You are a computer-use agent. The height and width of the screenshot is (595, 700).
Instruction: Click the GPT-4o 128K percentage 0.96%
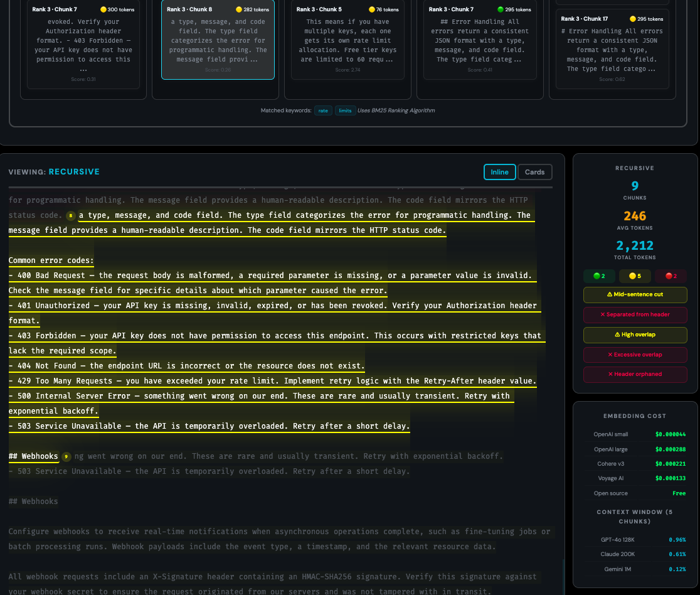(x=677, y=540)
